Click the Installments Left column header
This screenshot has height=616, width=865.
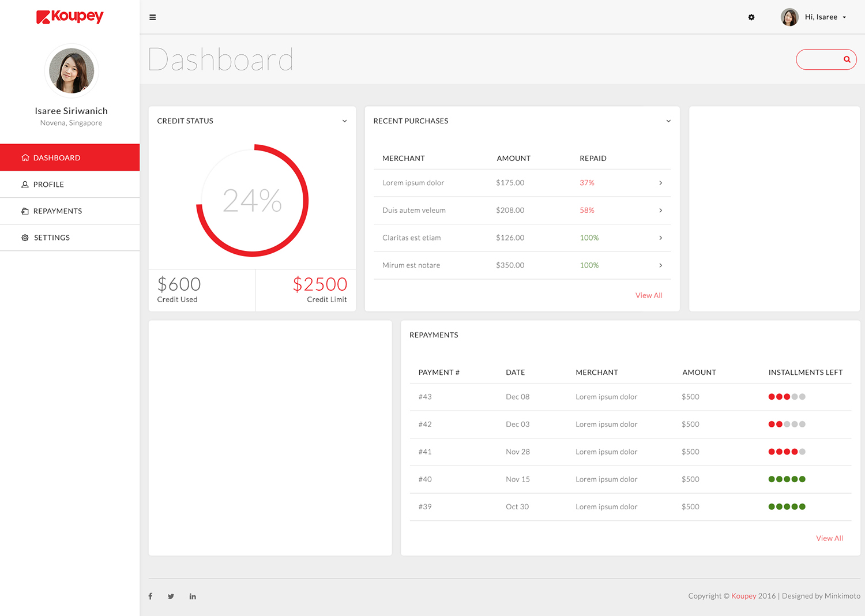click(806, 373)
